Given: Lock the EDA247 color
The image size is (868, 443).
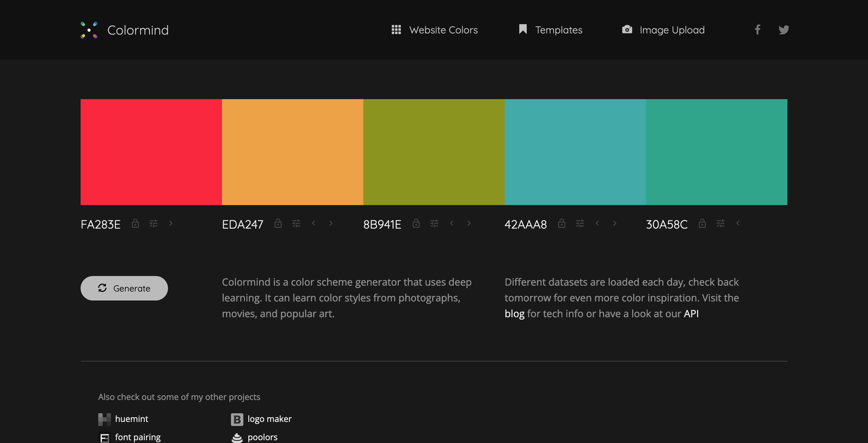Looking at the screenshot, I should tap(278, 223).
